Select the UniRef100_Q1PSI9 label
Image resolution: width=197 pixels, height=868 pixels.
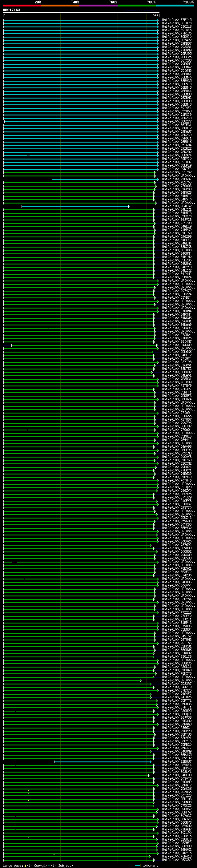tap(177, 115)
